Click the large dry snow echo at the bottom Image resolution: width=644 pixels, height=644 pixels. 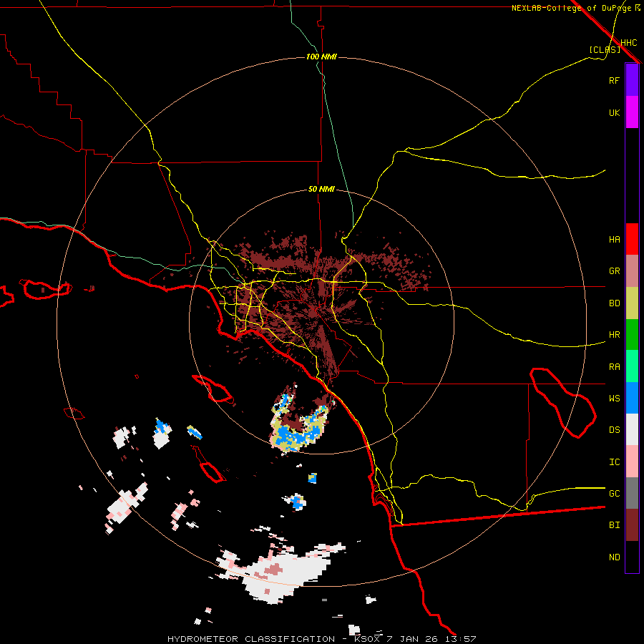tap(283, 573)
